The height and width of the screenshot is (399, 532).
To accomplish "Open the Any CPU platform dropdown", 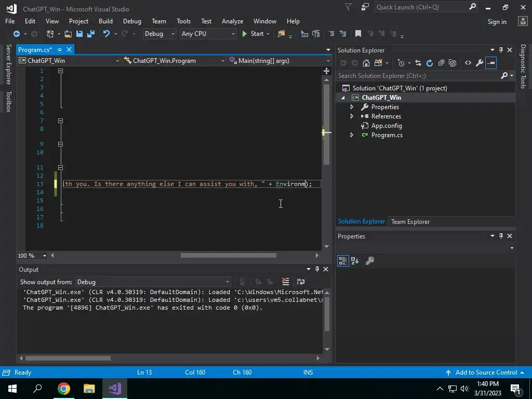I will [x=208, y=34].
